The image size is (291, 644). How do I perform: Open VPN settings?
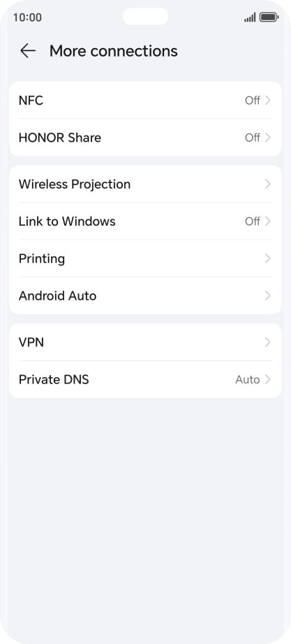point(145,342)
